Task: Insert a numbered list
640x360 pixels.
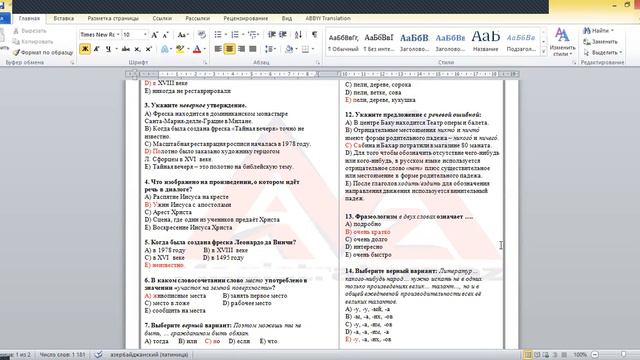Action: click(235, 35)
